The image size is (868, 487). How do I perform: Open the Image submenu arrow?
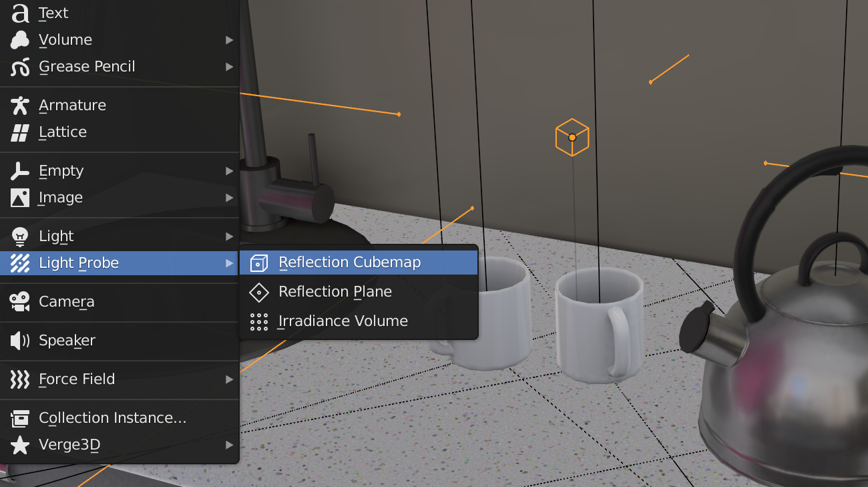229,198
